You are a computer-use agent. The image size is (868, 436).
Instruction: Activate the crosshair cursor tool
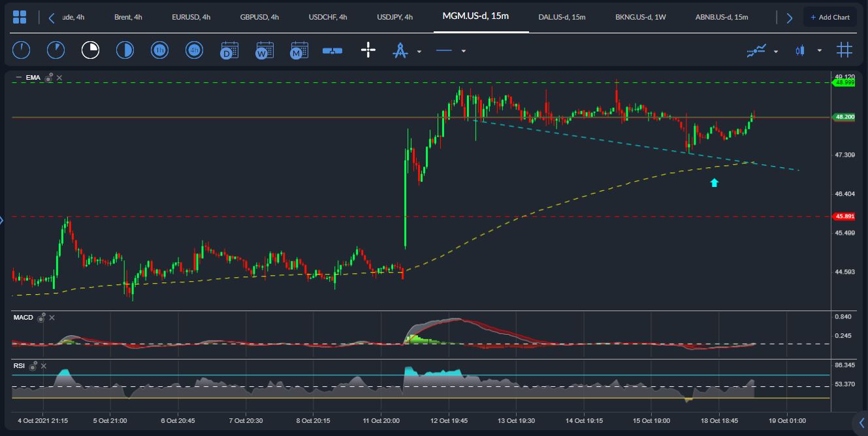click(368, 50)
